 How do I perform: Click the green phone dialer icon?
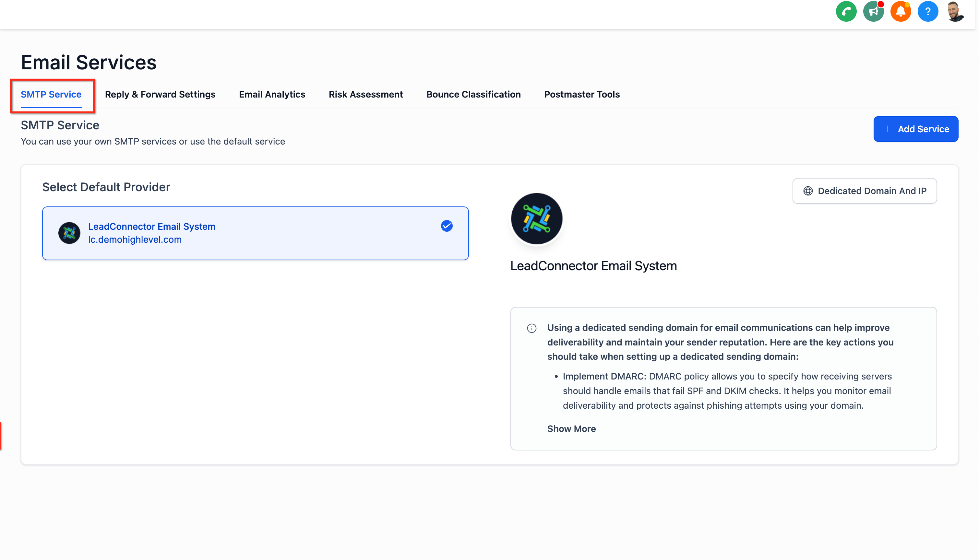tap(846, 12)
